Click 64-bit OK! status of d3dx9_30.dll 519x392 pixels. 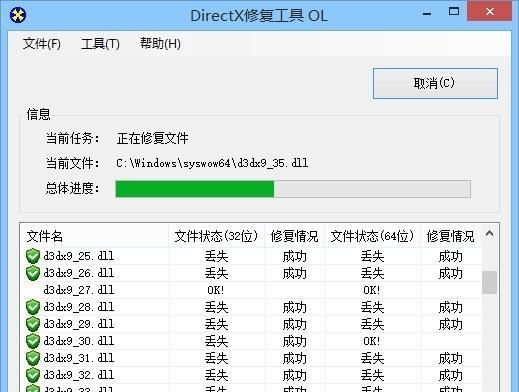372,341
